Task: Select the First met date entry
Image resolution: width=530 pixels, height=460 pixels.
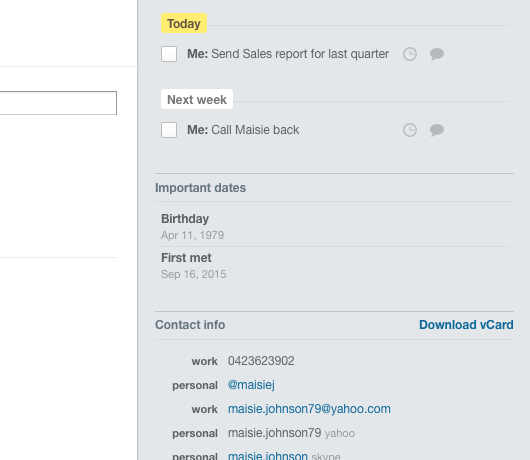Action: pos(334,266)
